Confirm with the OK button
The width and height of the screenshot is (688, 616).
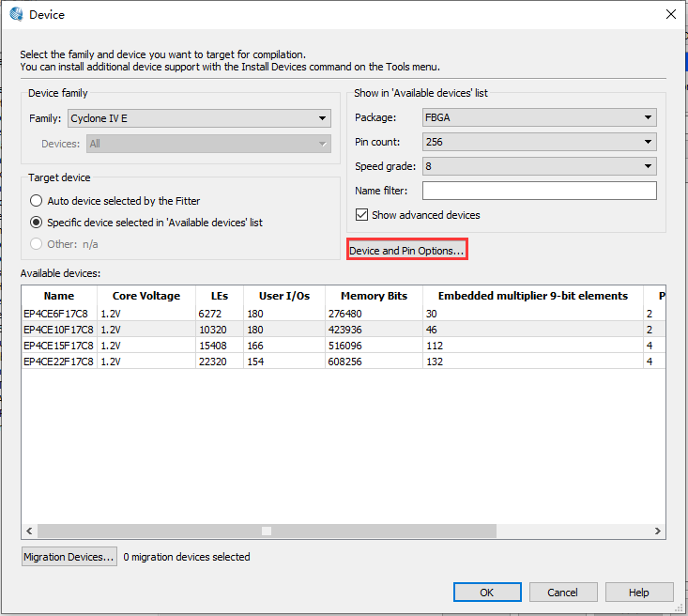tap(486, 593)
